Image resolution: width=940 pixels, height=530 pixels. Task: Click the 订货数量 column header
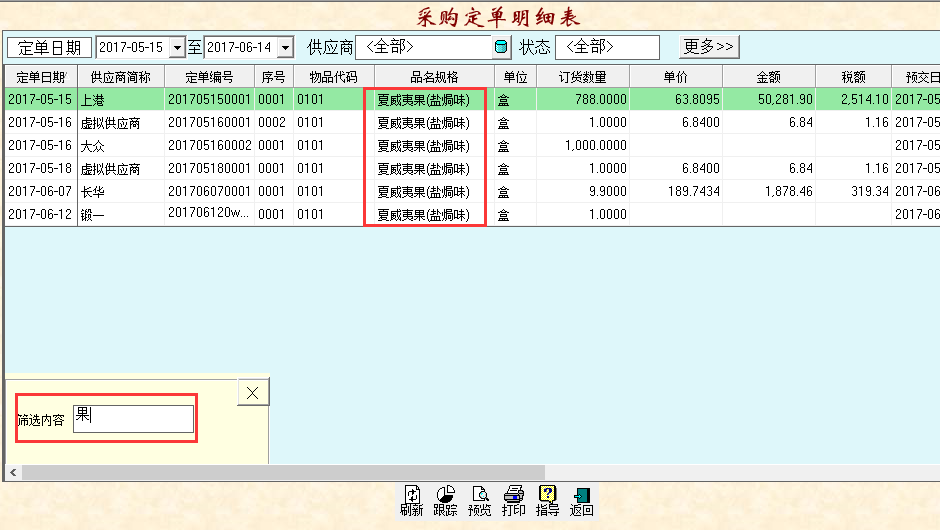coord(582,77)
